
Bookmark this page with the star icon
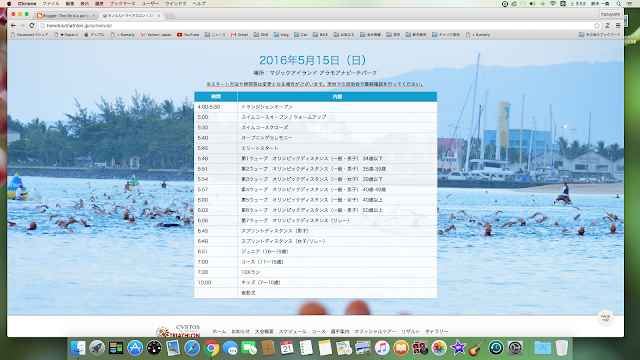coord(597,25)
